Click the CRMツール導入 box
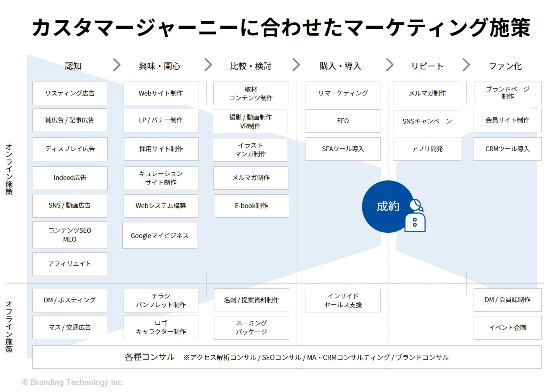The width and height of the screenshot is (556, 392). [x=508, y=149]
